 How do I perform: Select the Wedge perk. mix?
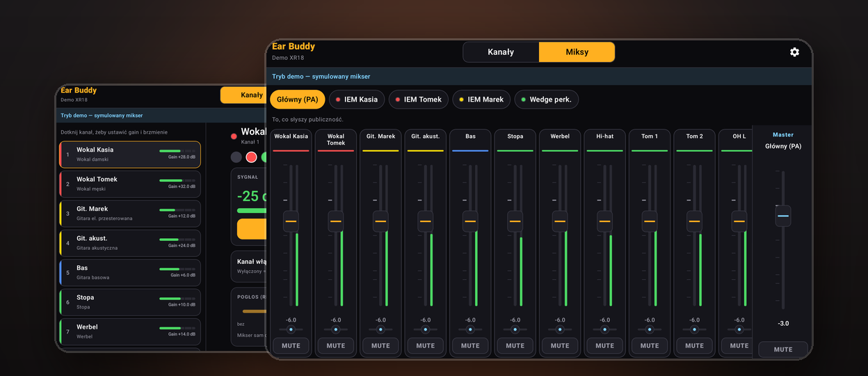coord(546,100)
